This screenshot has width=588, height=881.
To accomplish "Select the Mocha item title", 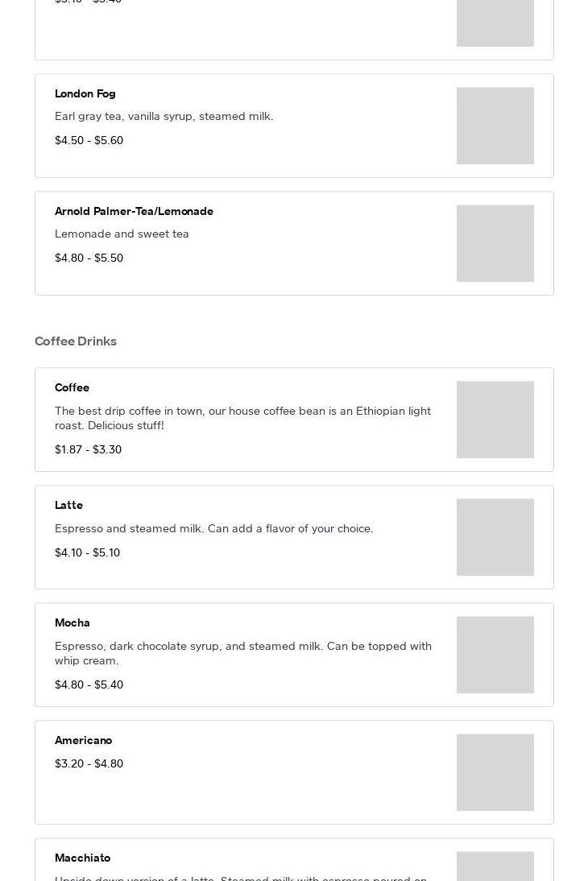I will (72, 622).
